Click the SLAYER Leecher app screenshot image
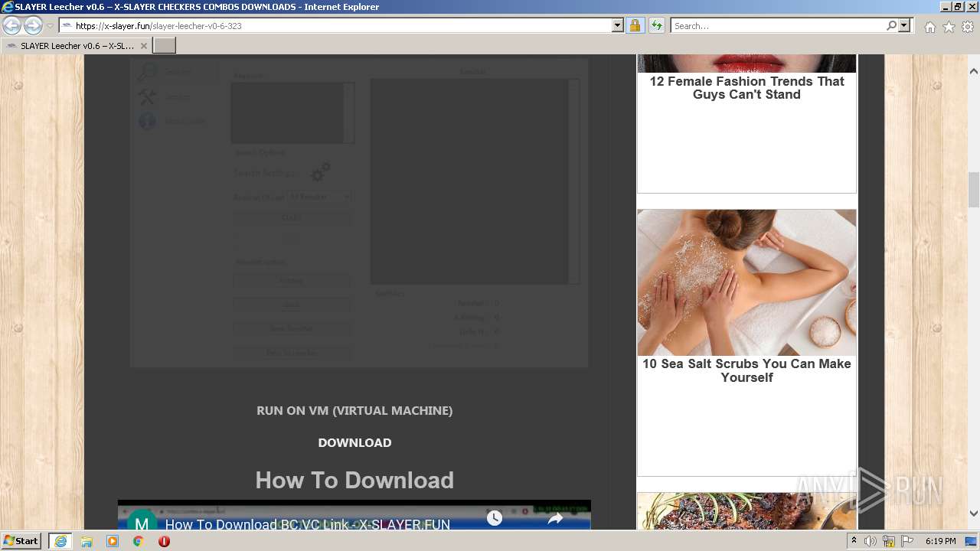 pyautogui.click(x=358, y=211)
